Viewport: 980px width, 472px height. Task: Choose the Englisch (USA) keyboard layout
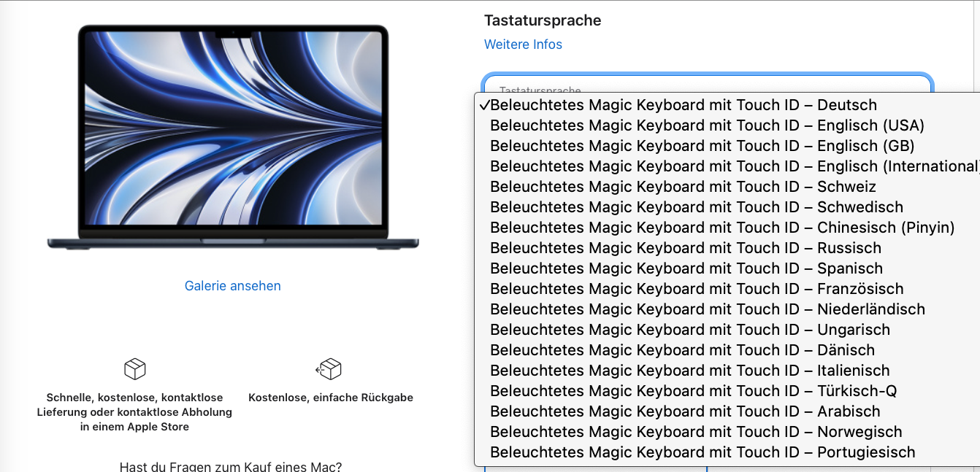click(727, 125)
